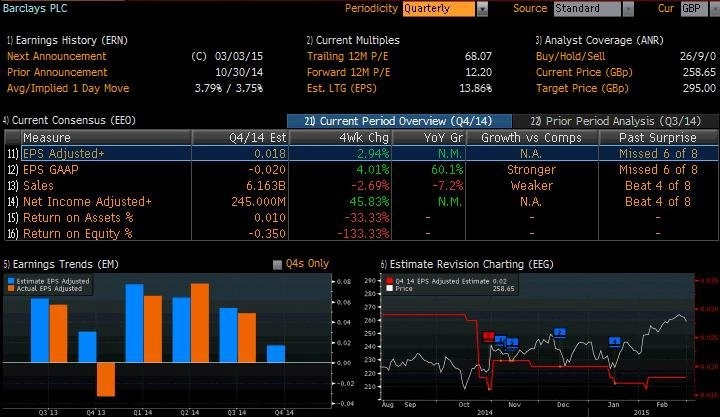Select the EPS Adjusted+ row

(x=362, y=153)
